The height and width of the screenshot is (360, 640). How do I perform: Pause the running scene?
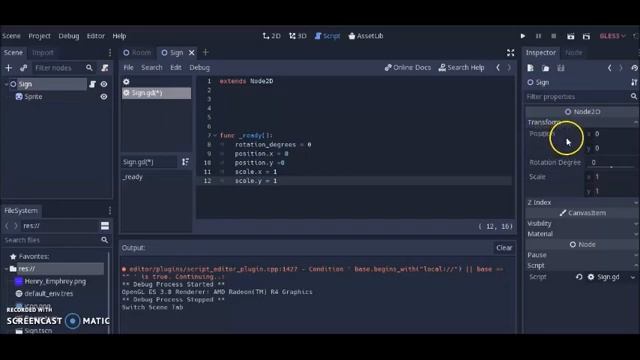[538, 36]
